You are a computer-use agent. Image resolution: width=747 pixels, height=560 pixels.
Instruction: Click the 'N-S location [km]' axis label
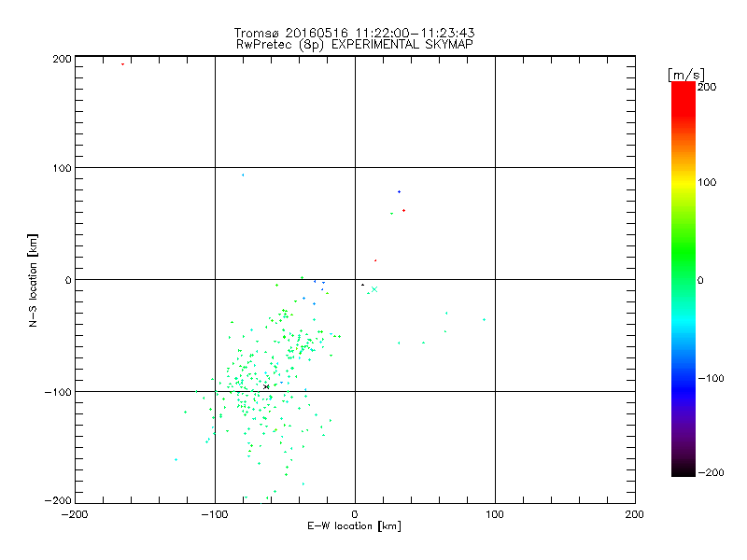coord(33,280)
